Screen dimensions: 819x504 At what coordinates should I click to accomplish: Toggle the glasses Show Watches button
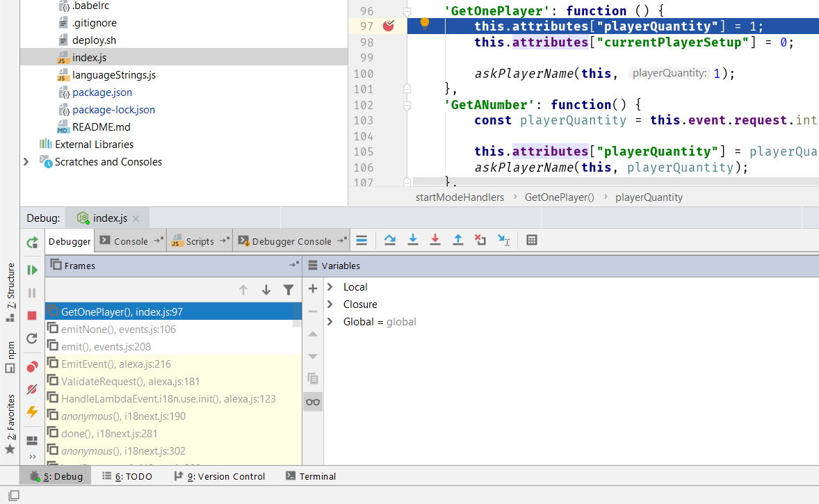click(x=313, y=402)
